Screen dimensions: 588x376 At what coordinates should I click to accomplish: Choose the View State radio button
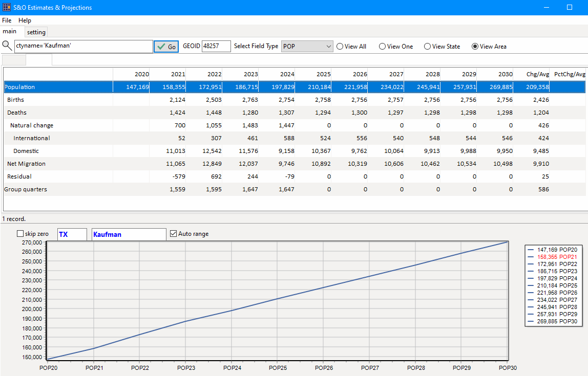click(427, 47)
